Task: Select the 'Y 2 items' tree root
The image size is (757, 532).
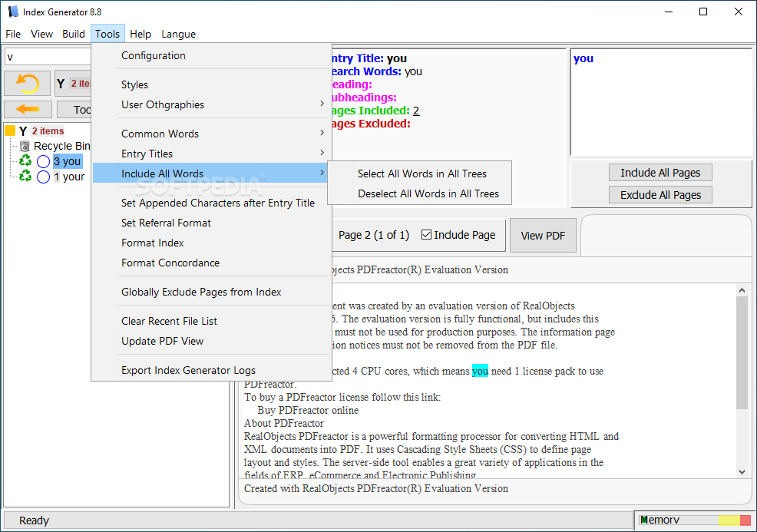Action: [x=41, y=131]
